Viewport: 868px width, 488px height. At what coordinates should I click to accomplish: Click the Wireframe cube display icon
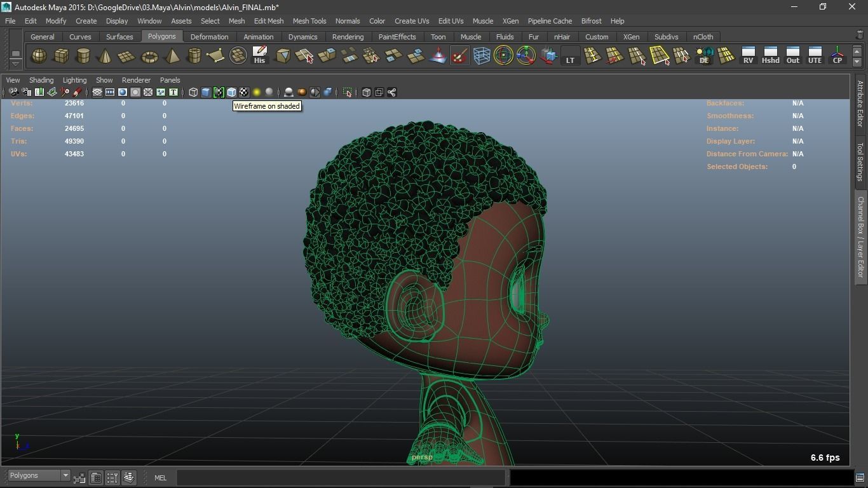coord(193,92)
